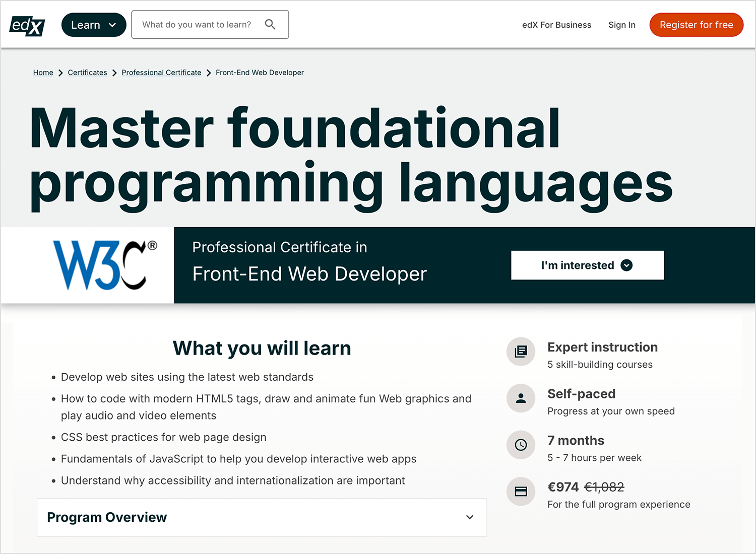The width and height of the screenshot is (756, 554).
Task: Click the search field 'What do you want to learn?'
Action: coord(210,25)
